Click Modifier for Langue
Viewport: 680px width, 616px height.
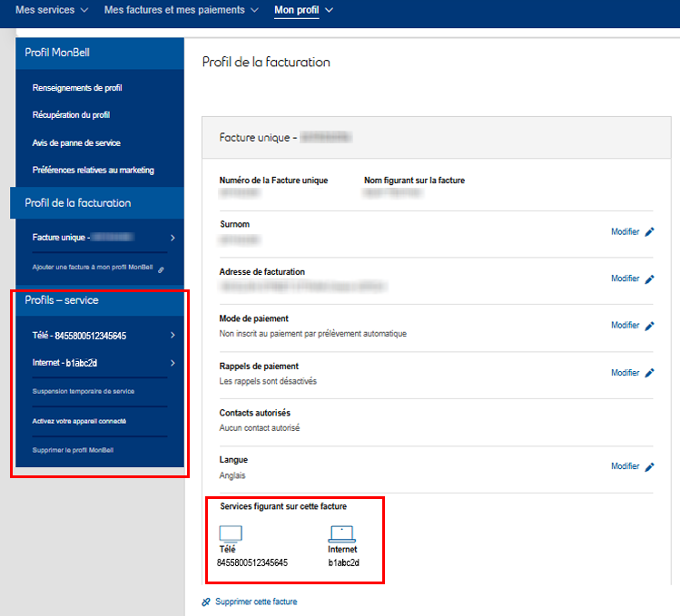625,466
